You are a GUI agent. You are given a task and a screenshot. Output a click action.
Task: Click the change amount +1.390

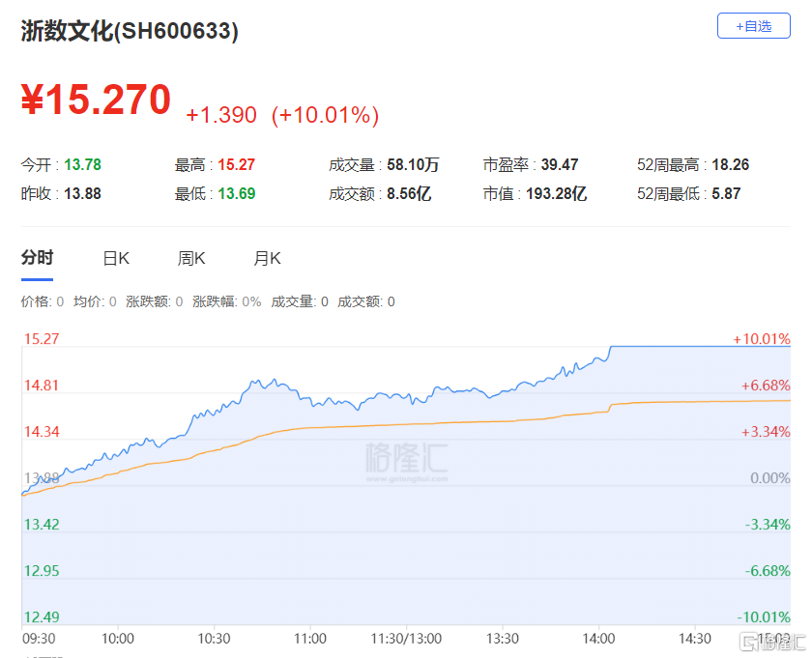221,115
